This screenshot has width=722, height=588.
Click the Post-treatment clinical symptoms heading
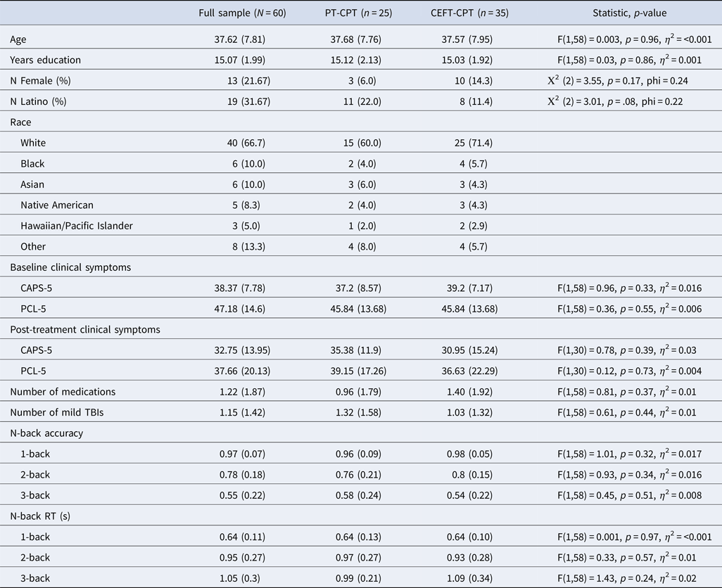pos(85,329)
